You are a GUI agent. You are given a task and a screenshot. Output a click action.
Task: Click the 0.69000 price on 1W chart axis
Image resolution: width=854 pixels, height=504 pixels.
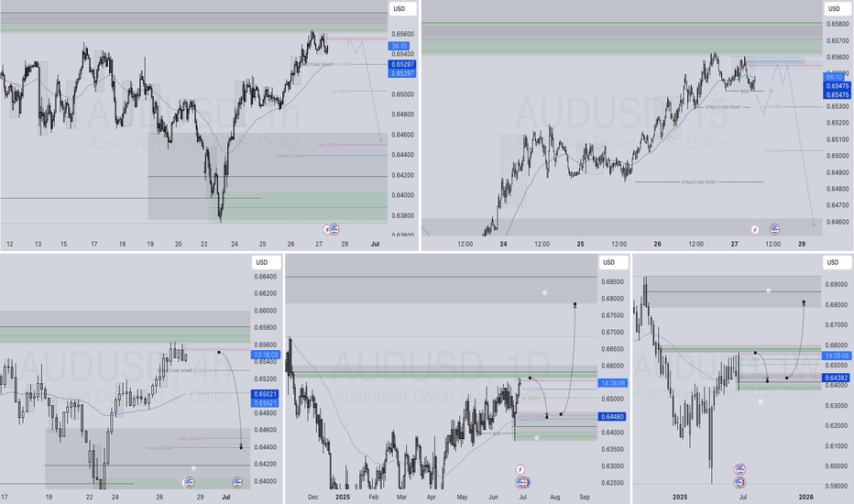[837, 284]
